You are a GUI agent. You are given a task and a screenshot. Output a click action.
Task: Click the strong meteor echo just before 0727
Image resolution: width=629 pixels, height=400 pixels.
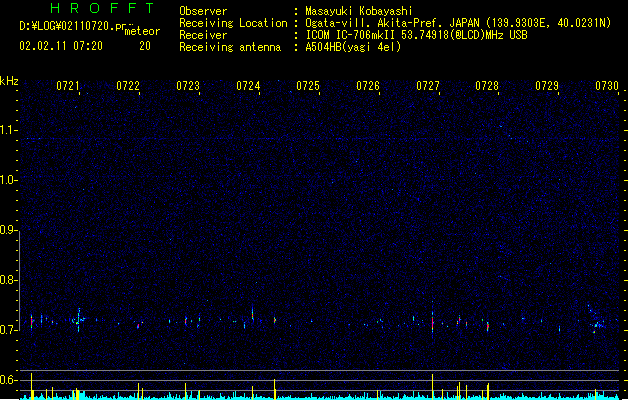coord(432,321)
